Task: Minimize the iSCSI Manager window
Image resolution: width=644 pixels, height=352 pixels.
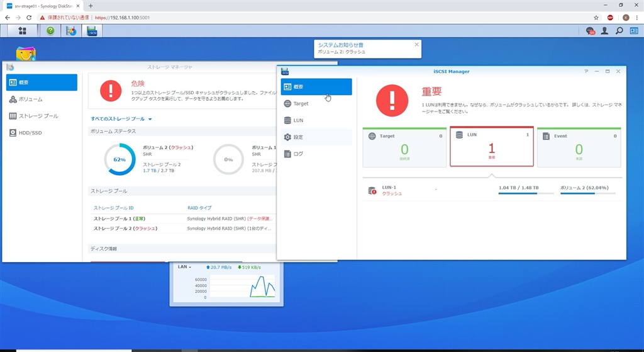Action: 597,71
